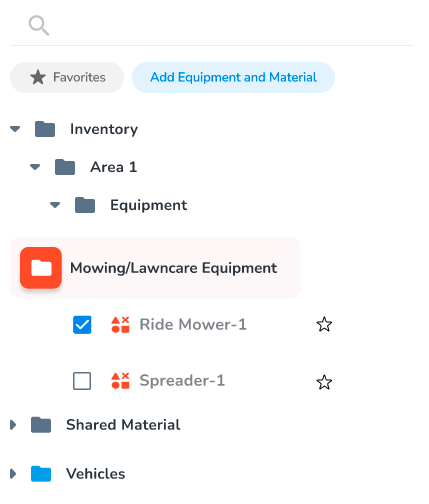Viewport: 429px width, 504px height.
Task: Check the Spreader-1 checkbox
Action: point(82,381)
